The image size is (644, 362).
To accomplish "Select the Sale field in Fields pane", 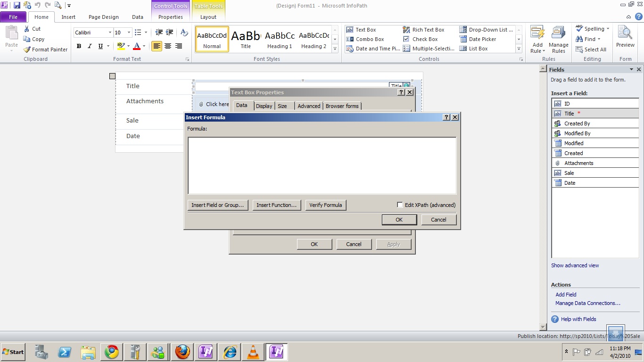I will [569, 173].
